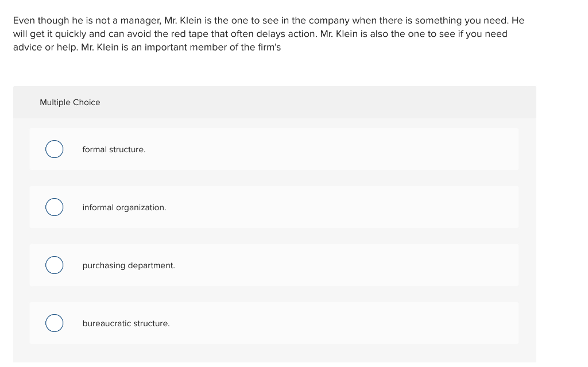
Task: Select the radio button for informal organization
Action: pyautogui.click(x=54, y=207)
